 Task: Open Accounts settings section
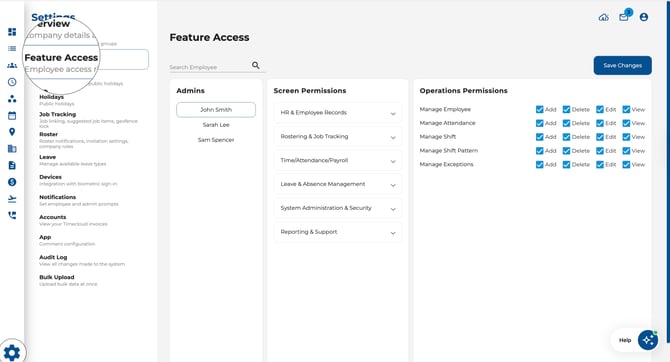point(73,220)
